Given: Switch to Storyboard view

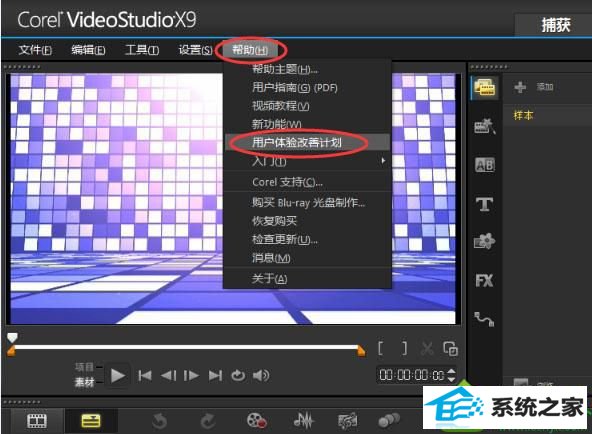Looking at the screenshot, I should click(37, 420).
